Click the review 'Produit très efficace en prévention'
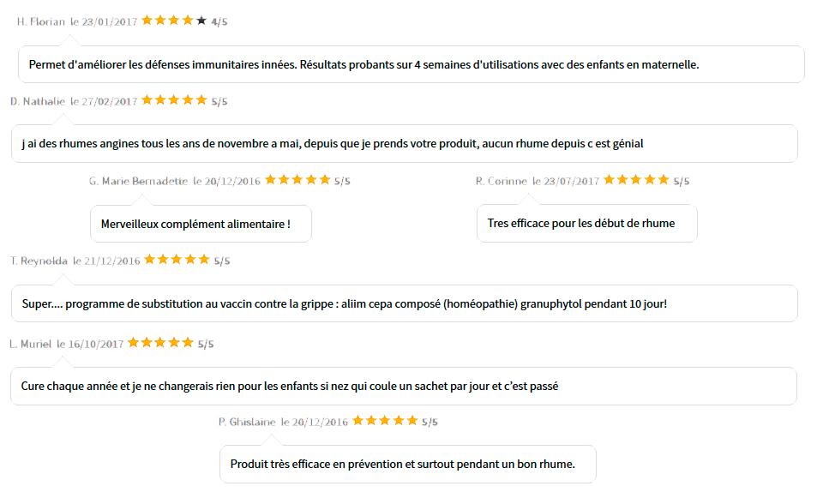Screen dimensions: 823x504 [408, 464]
